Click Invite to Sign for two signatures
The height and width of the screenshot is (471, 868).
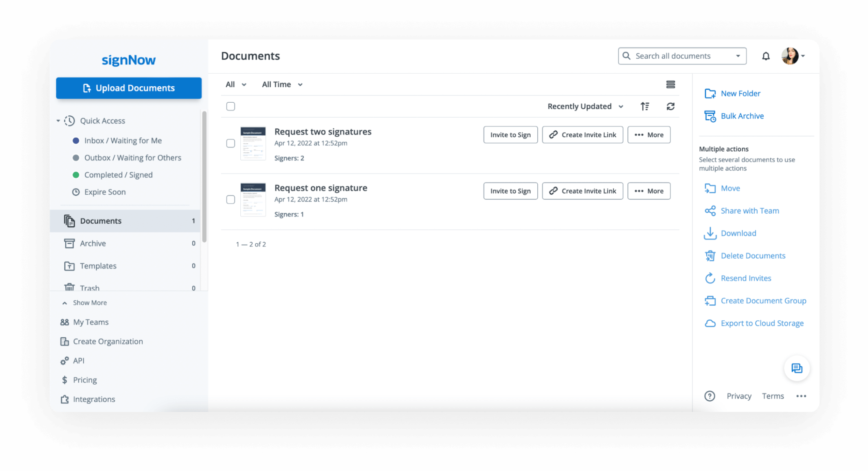tap(510, 135)
